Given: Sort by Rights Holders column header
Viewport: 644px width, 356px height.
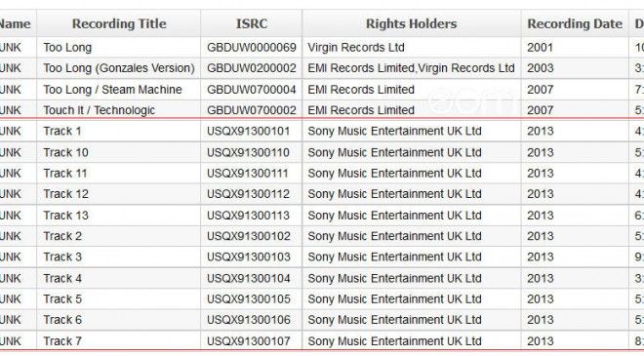Looking at the screenshot, I should pos(411,23).
